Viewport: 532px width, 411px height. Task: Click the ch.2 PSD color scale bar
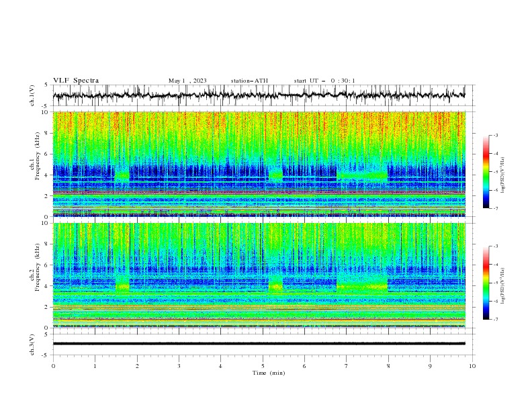pyautogui.click(x=486, y=283)
